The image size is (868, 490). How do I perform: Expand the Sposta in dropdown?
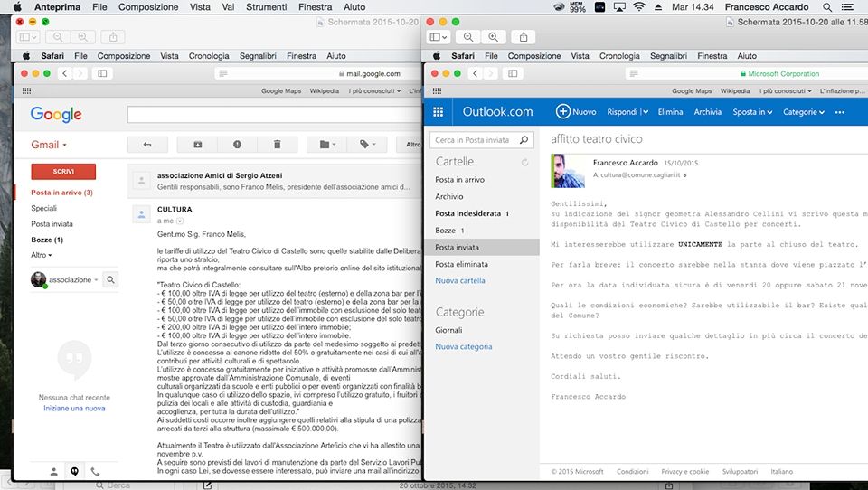point(752,112)
